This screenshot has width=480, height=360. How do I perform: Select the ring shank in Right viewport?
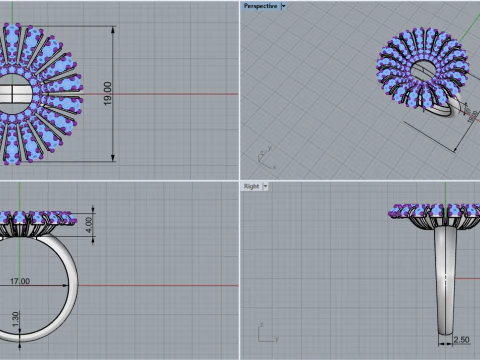pos(446,281)
